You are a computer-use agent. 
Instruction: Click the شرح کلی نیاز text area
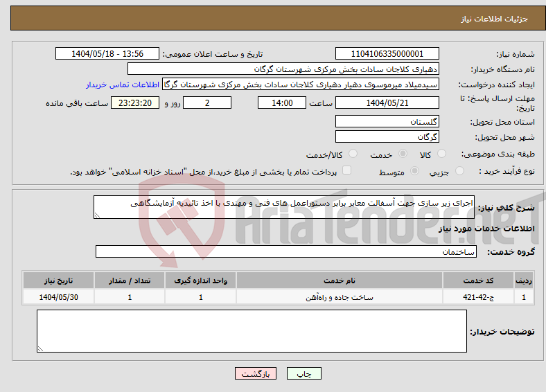[284, 207]
